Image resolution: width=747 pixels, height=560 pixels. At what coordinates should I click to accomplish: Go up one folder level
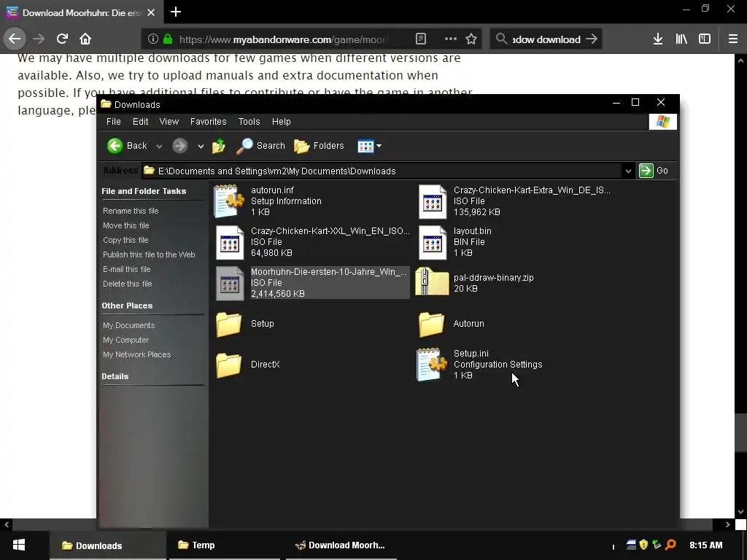[x=219, y=146]
